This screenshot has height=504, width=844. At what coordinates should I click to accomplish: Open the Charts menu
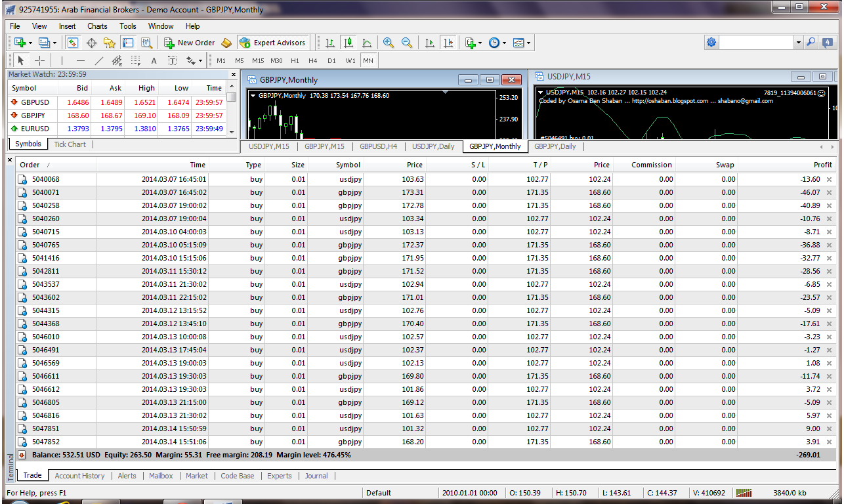click(97, 26)
